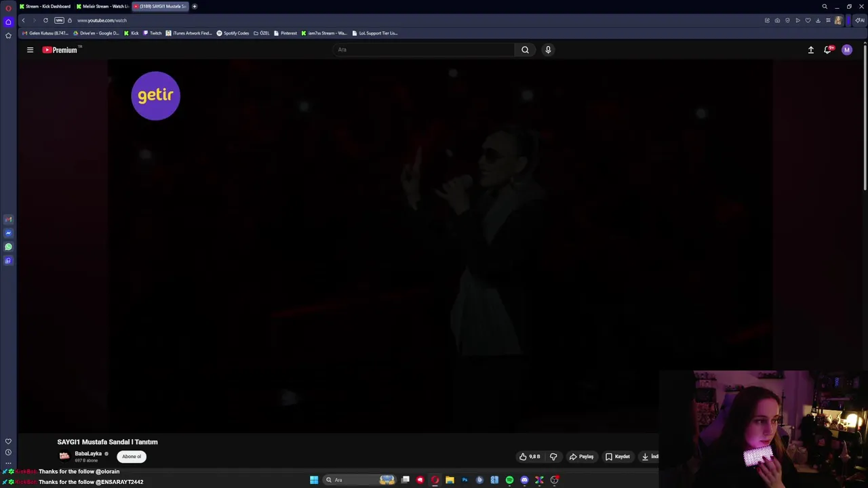Open the YouTube guide hamburger menu
This screenshot has height=488, width=868.
tap(30, 49)
